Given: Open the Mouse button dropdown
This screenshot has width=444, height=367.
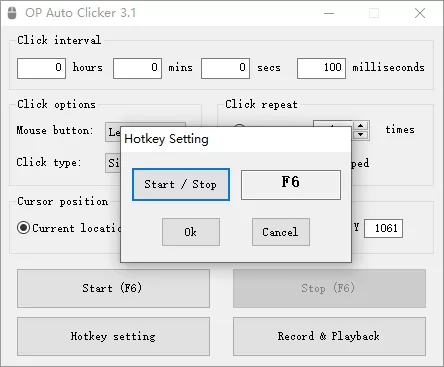Looking at the screenshot, I should [113, 132].
